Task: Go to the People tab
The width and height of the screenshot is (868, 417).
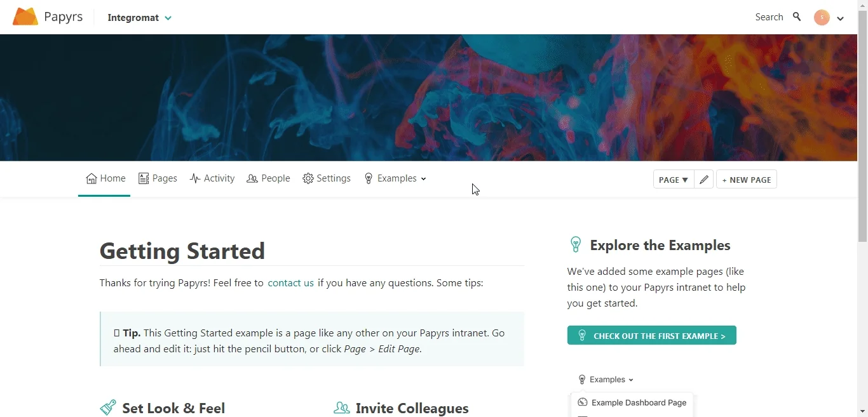Action: 268,178
